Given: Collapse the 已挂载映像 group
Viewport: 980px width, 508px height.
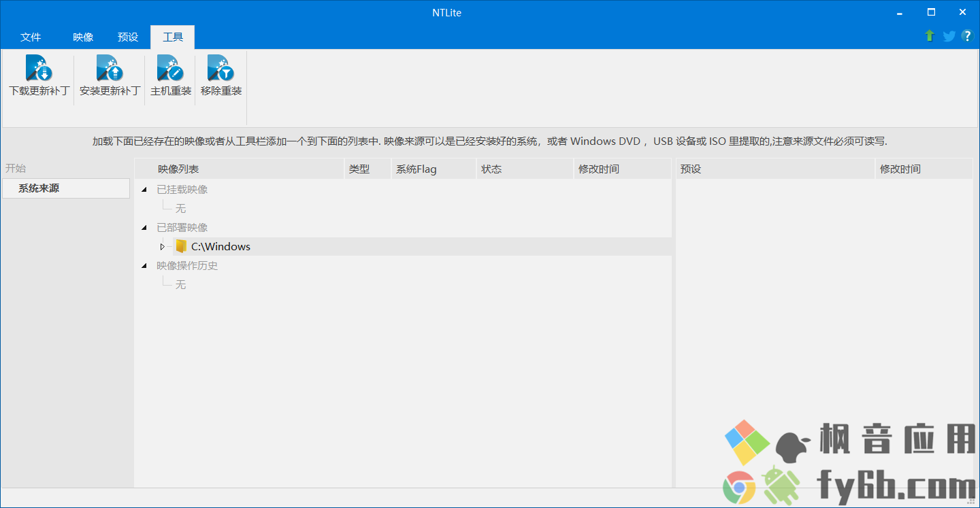Looking at the screenshot, I should tap(144, 190).
